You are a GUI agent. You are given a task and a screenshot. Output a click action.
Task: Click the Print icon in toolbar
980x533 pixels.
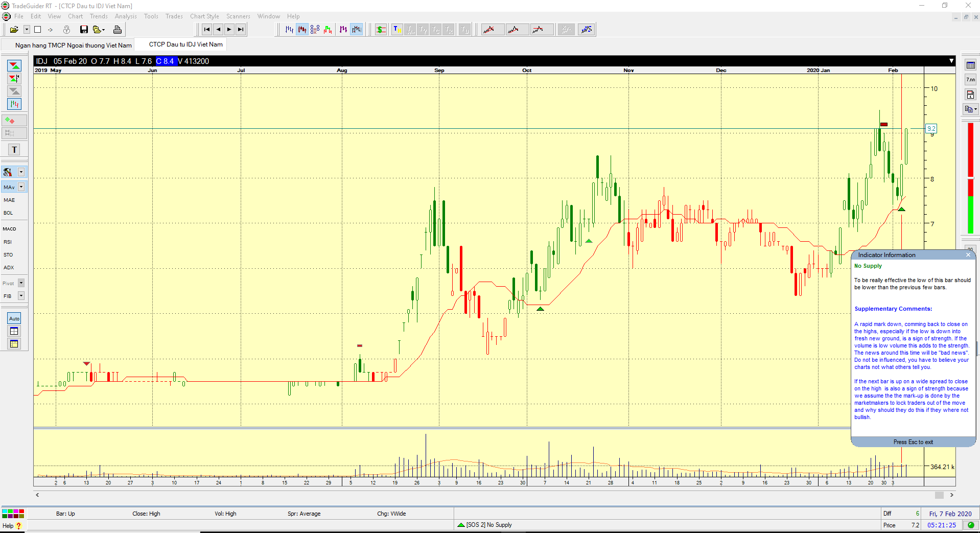point(118,30)
